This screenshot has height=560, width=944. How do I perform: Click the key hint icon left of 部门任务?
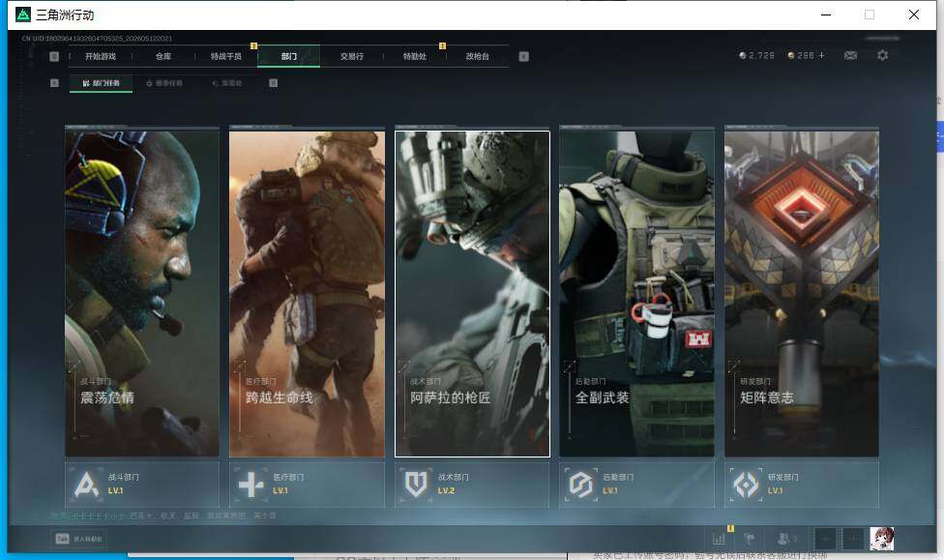click(54, 83)
